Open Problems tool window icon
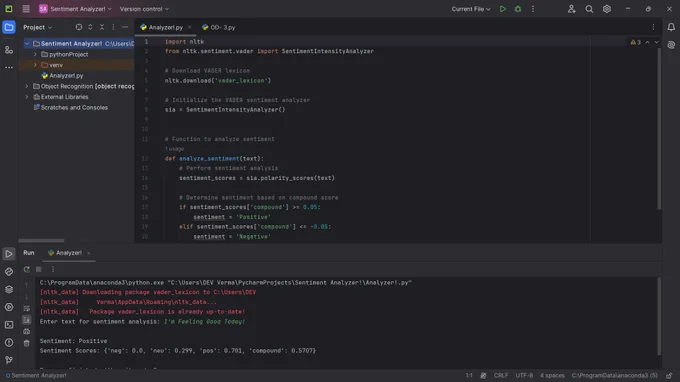This screenshot has width=680, height=382. [x=9, y=343]
